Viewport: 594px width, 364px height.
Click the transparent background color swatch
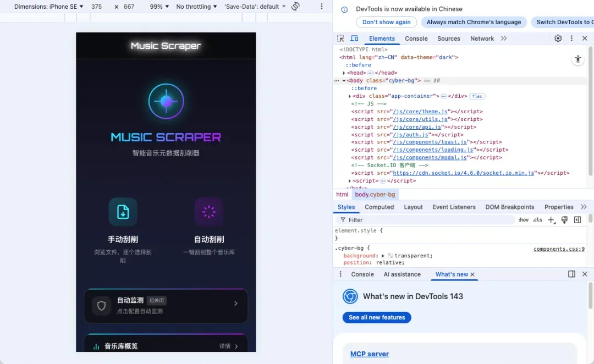pyautogui.click(x=391, y=256)
